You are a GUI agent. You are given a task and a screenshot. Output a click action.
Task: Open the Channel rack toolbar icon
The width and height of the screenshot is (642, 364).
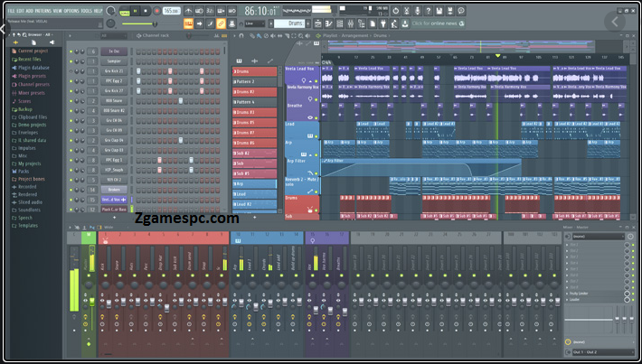[340, 23]
